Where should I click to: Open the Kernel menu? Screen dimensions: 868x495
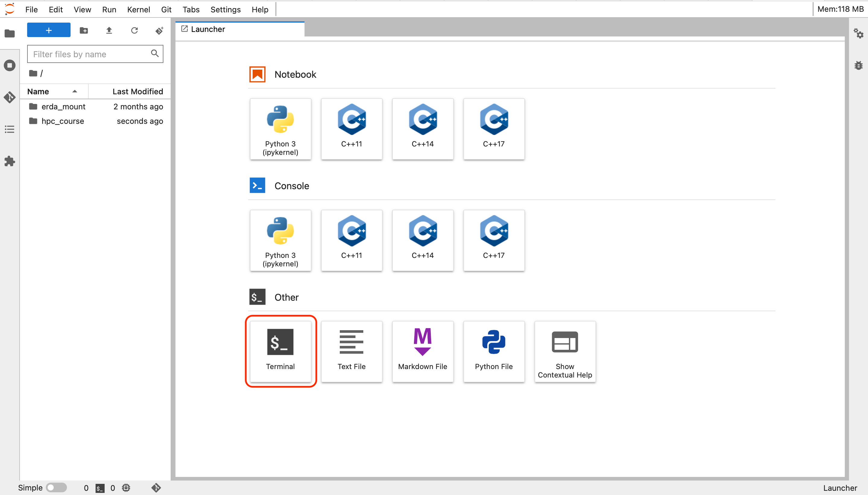click(138, 10)
